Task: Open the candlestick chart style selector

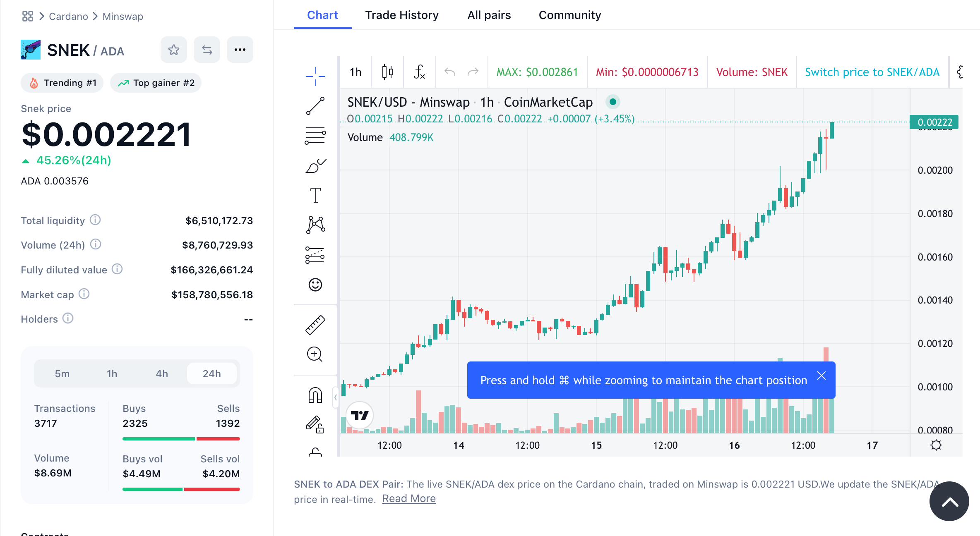Action: tap(388, 72)
